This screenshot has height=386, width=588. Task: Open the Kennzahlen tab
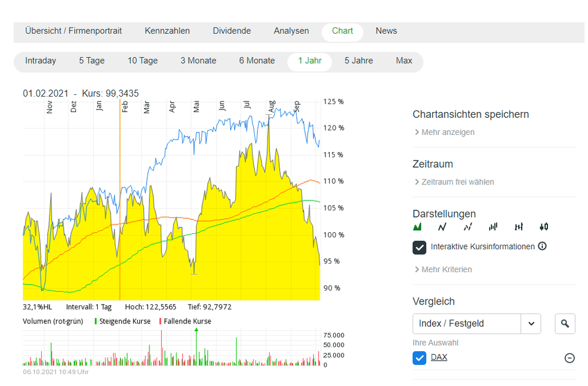(167, 31)
